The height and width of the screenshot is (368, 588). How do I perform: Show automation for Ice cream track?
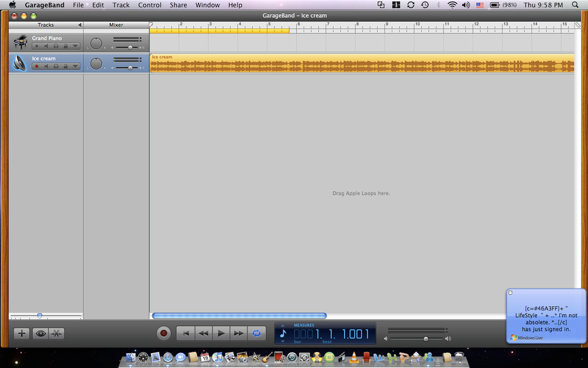75,67
